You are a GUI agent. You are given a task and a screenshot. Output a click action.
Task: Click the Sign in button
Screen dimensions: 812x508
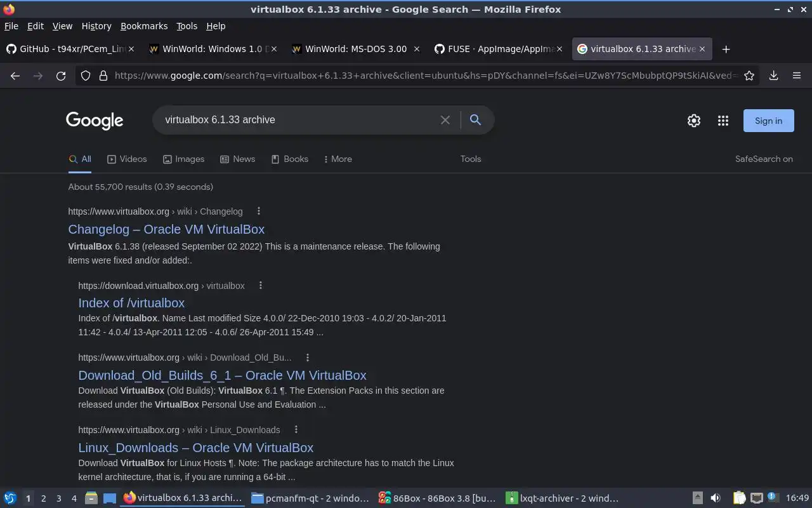[768, 121]
